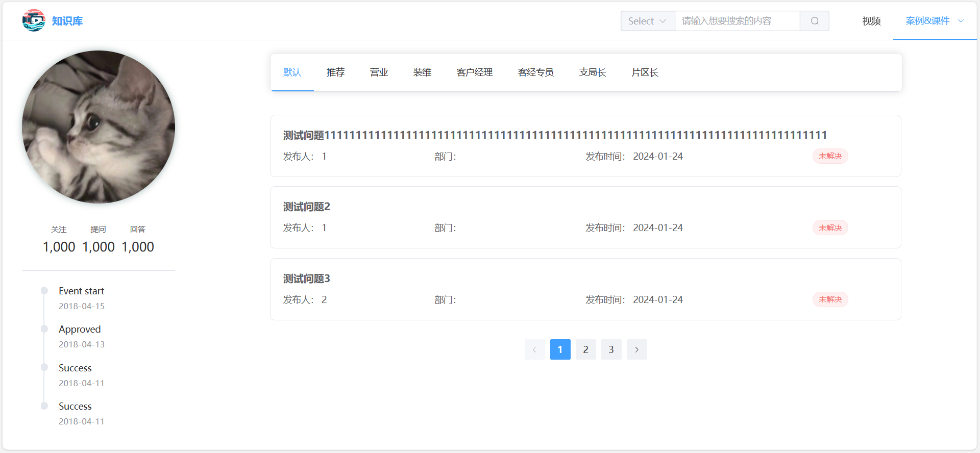Select the 片区长 tab
The height and width of the screenshot is (453, 980).
coord(645,72)
